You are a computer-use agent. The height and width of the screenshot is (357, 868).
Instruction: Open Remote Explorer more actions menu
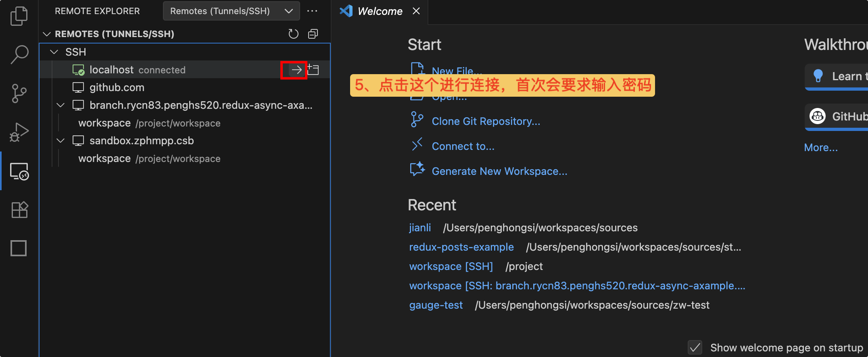(x=312, y=11)
